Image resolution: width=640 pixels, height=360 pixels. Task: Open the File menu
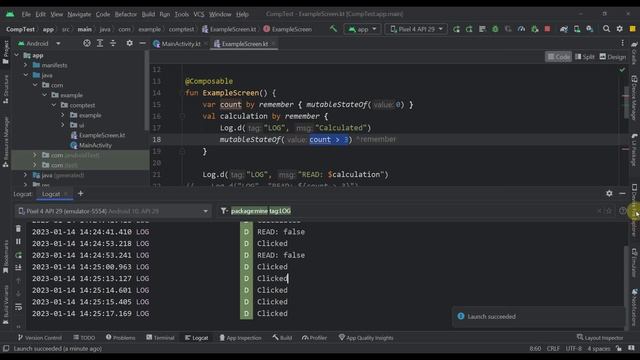[26, 14]
